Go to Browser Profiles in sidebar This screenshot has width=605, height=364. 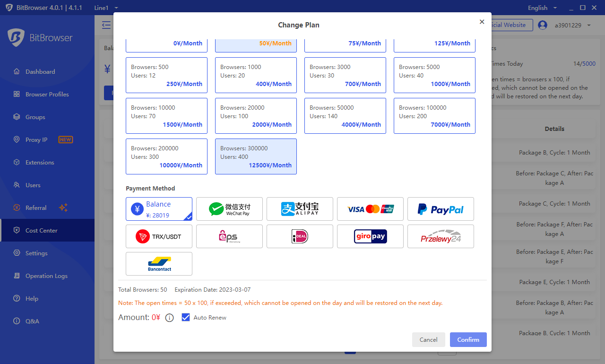47,95
